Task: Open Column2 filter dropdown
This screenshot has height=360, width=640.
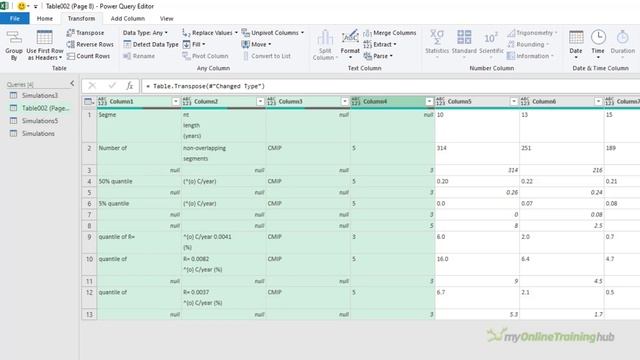Action: coord(260,101)
